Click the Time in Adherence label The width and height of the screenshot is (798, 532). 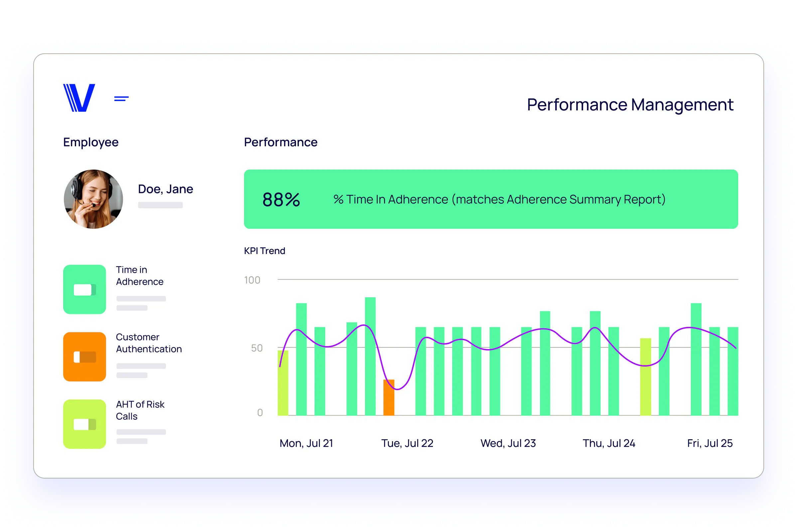[140, 276]
